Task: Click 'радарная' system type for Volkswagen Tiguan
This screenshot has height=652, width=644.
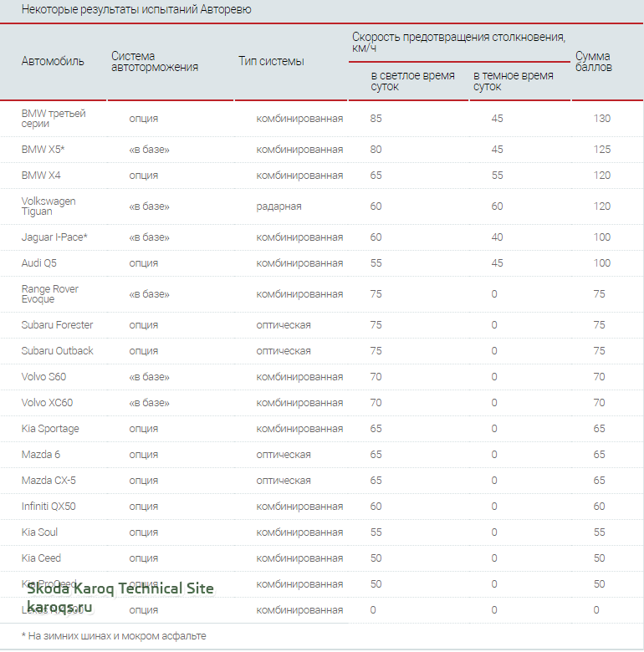Action: (279, 206)
